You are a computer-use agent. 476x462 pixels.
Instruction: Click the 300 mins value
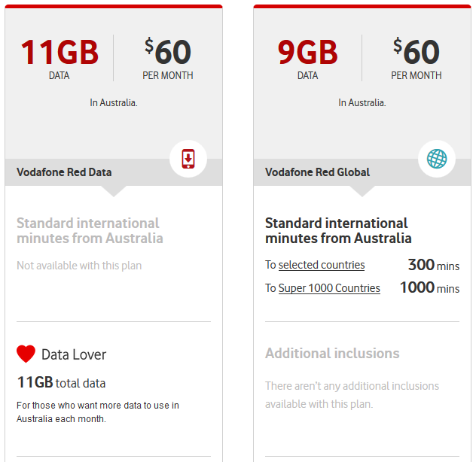pos(434,265)
